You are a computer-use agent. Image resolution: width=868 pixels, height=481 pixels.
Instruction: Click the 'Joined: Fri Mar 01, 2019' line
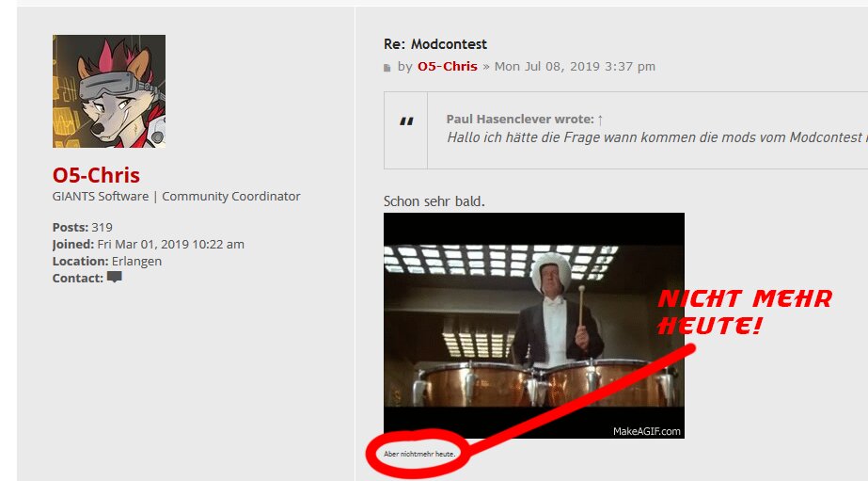coord(149,245)
